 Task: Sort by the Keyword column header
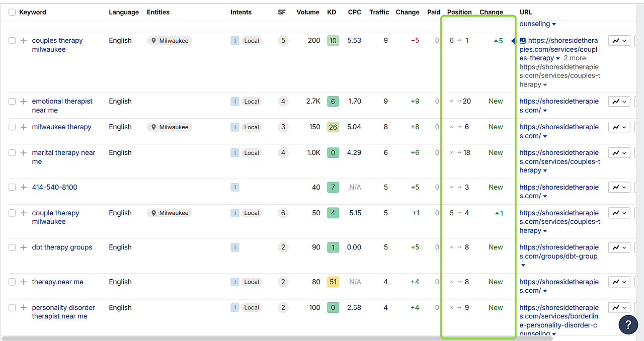pyautogui.click(x=33, y=12)
